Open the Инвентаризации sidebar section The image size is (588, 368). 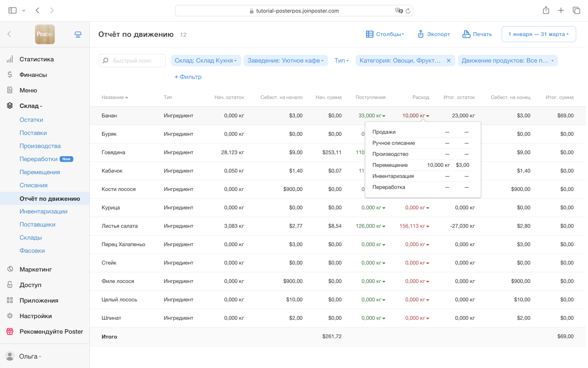43,211
